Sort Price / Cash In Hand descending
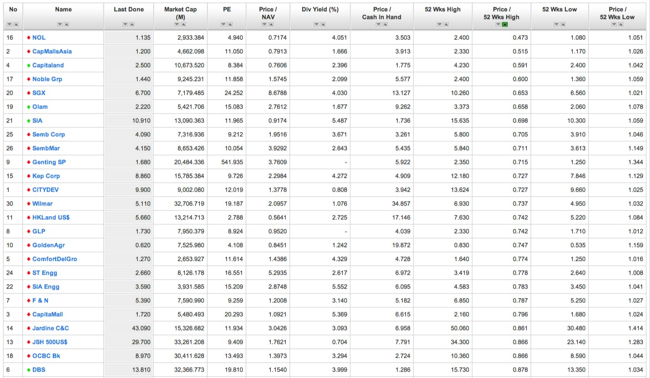650x378 pixels. pyautogui.click(x=378, y=25)
